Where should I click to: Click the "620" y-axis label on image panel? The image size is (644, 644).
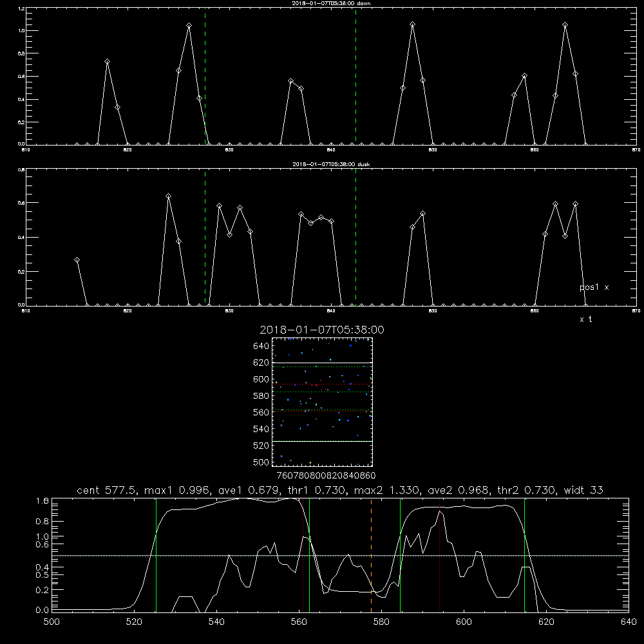[x=261, y=363]
